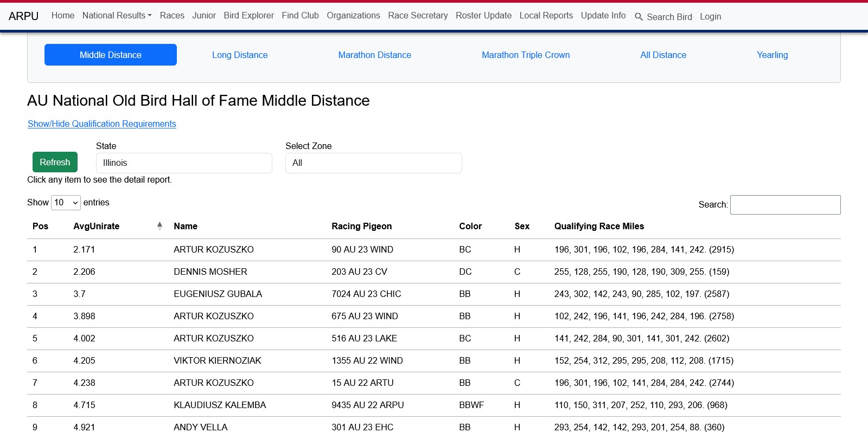Open the Race Secretary menu item
Screen dimensions: 868x433
pos(418,16)
